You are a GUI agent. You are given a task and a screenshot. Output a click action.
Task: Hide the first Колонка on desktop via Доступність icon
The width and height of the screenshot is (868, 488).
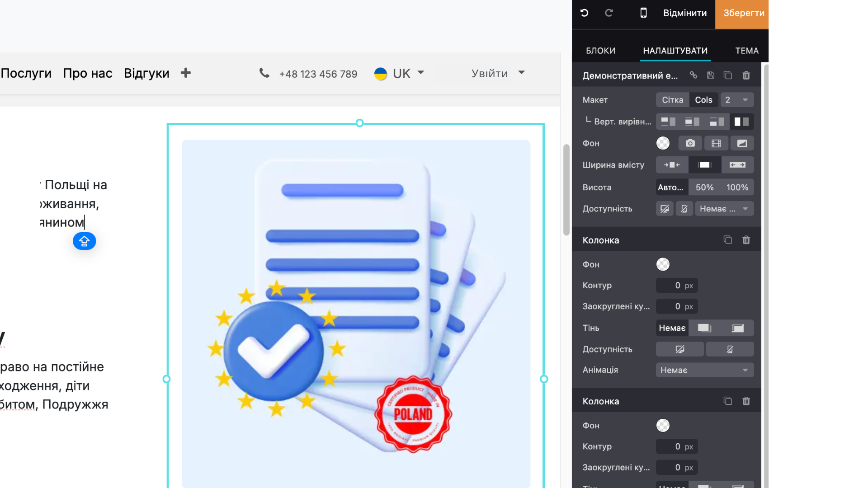[679, 349]
